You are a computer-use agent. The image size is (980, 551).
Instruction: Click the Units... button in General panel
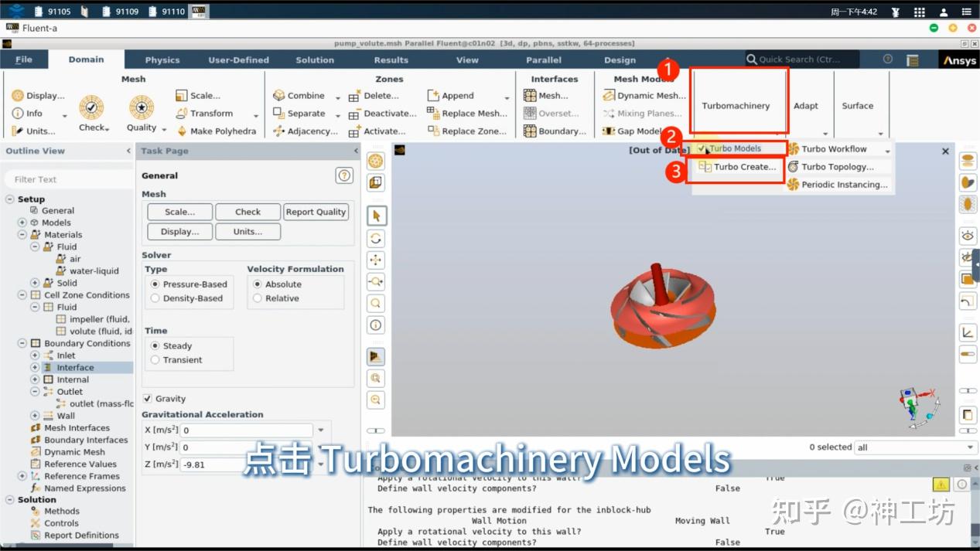tap(248, 231)
